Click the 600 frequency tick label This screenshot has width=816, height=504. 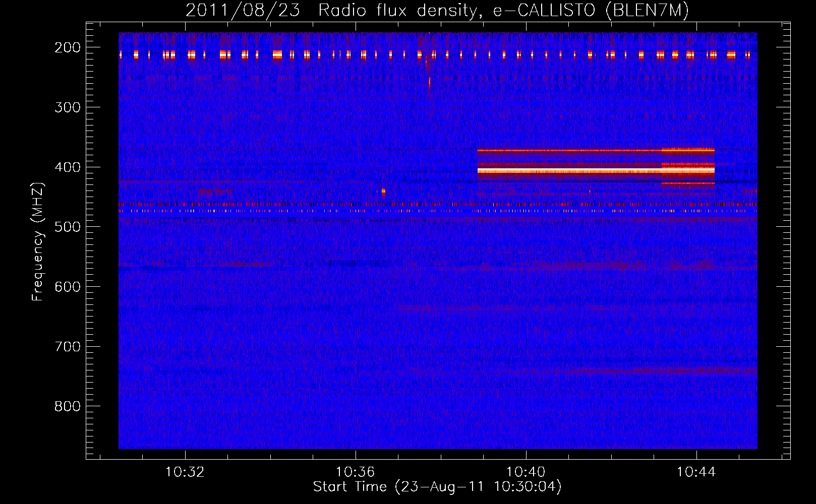click(68, 287)
